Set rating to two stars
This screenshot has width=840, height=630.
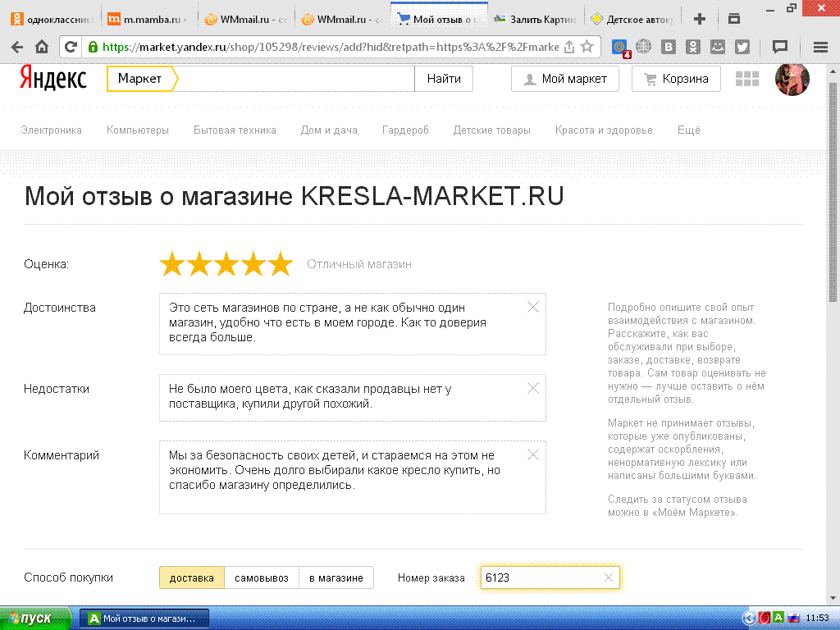coord(199,263)
